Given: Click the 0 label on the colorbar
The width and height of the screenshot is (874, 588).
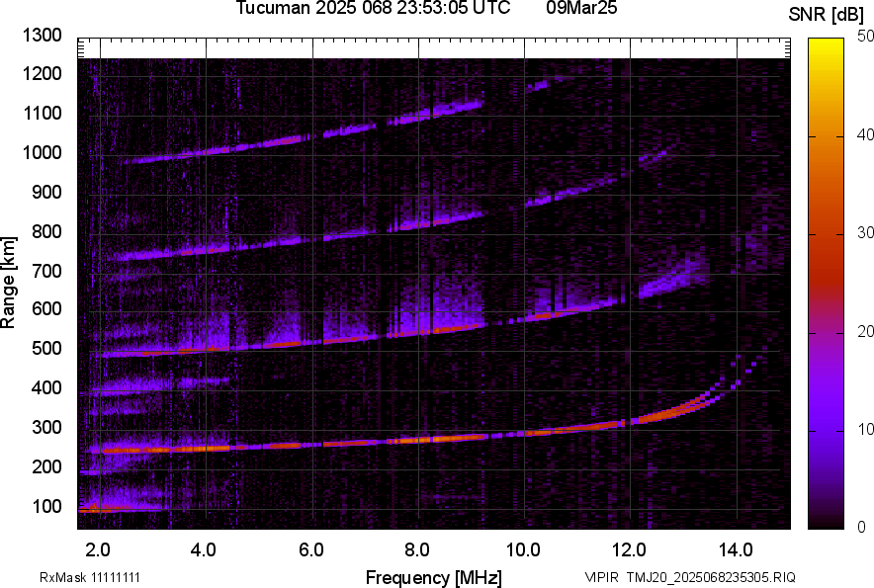Looking at the screenshot, I should pos(861,528).
